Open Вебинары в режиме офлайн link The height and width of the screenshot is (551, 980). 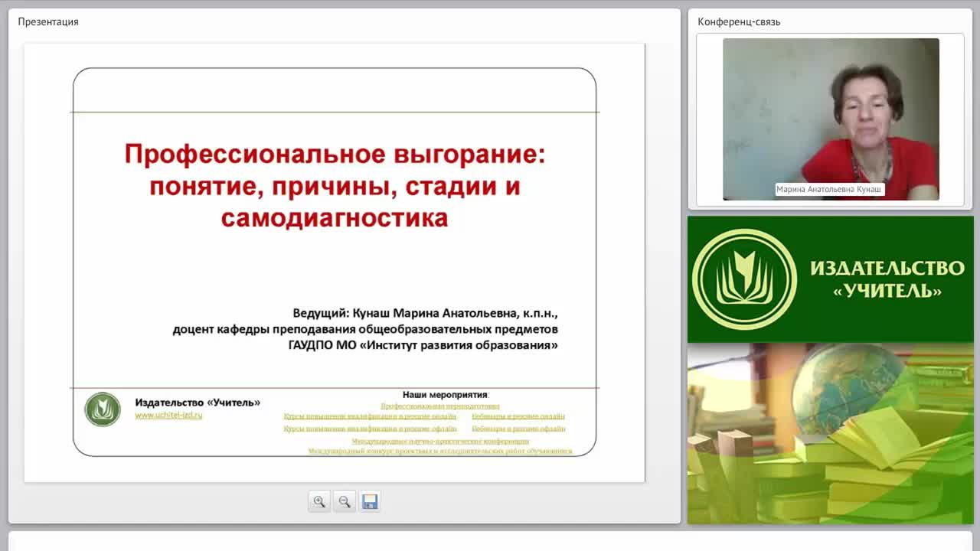click(x=518, y=429)
